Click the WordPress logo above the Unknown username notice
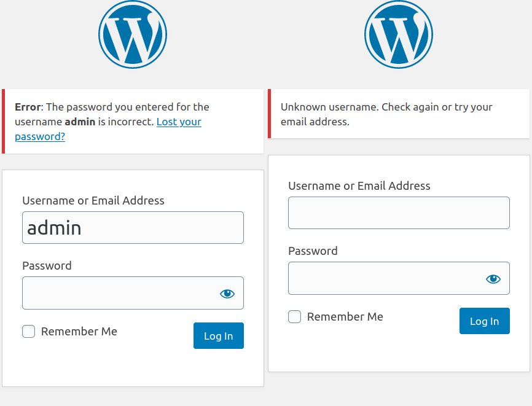 399,34
